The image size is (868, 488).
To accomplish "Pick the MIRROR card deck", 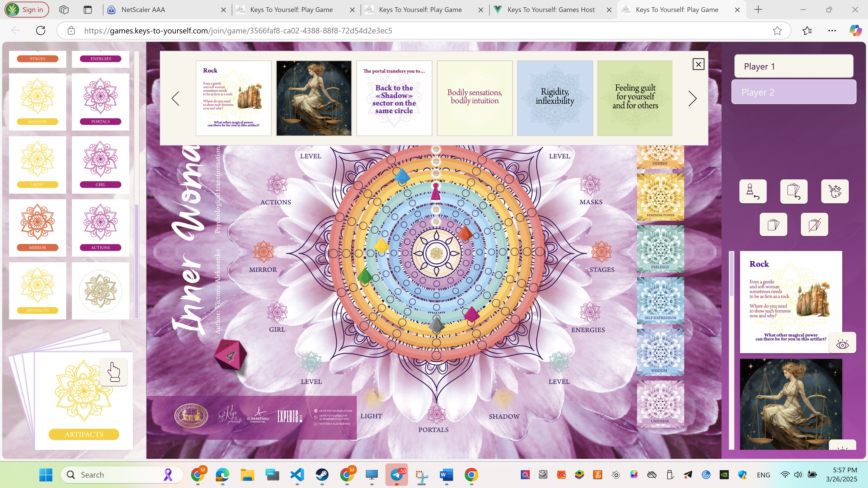I will [37, 227].
